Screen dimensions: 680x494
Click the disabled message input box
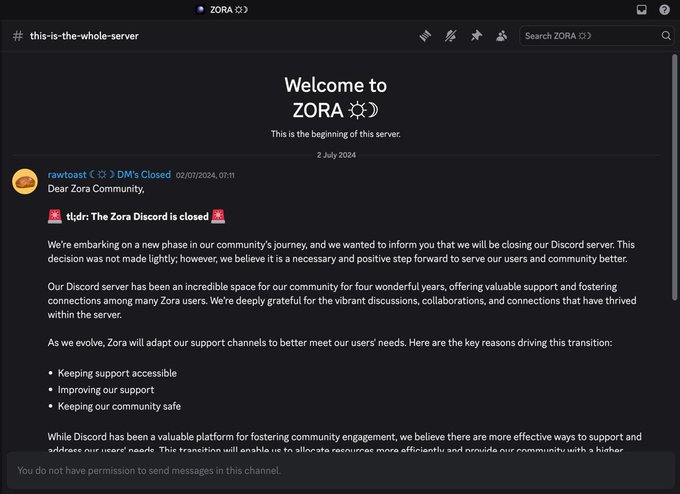pyautogui.click(x=340, y=470)
